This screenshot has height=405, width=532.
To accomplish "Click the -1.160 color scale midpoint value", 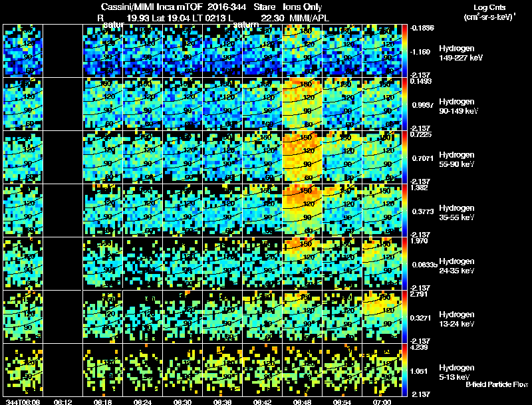I will coord(420,52).
